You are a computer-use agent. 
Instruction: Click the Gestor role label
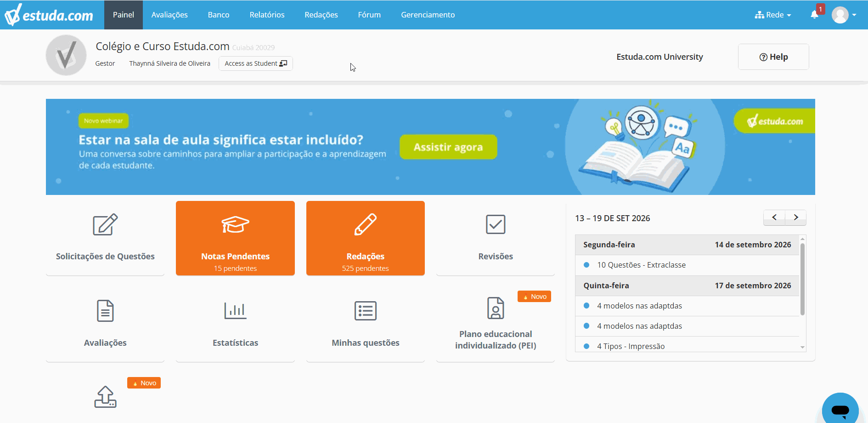105,63
